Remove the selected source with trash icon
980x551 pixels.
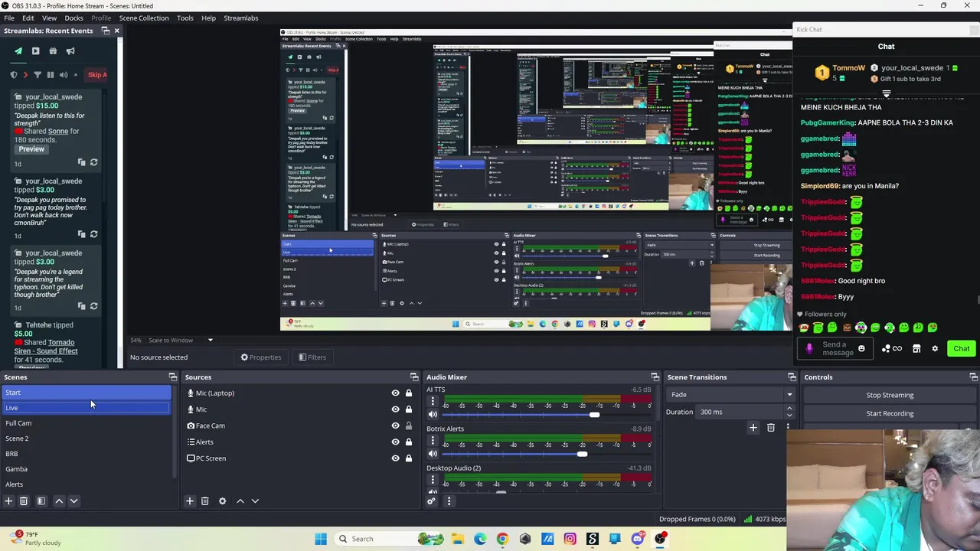(204, 501)
